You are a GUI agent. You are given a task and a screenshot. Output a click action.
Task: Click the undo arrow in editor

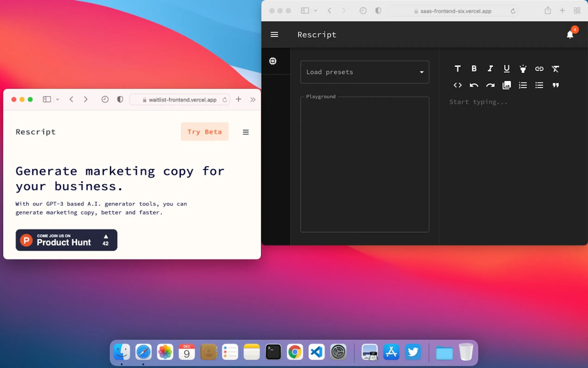[474, 85]
